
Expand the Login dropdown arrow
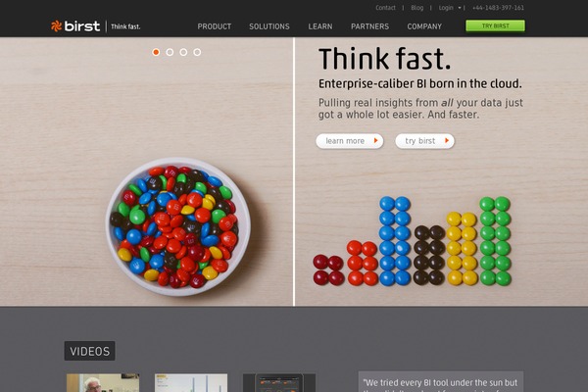460,8
